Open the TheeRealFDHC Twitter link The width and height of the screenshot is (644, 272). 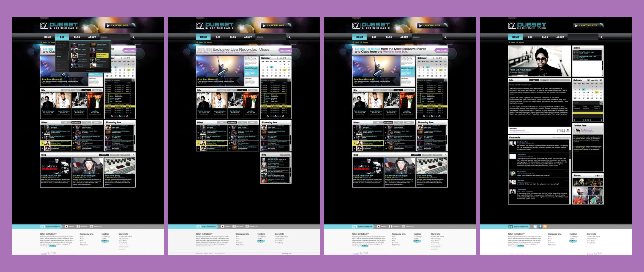(x=588, y=132)
